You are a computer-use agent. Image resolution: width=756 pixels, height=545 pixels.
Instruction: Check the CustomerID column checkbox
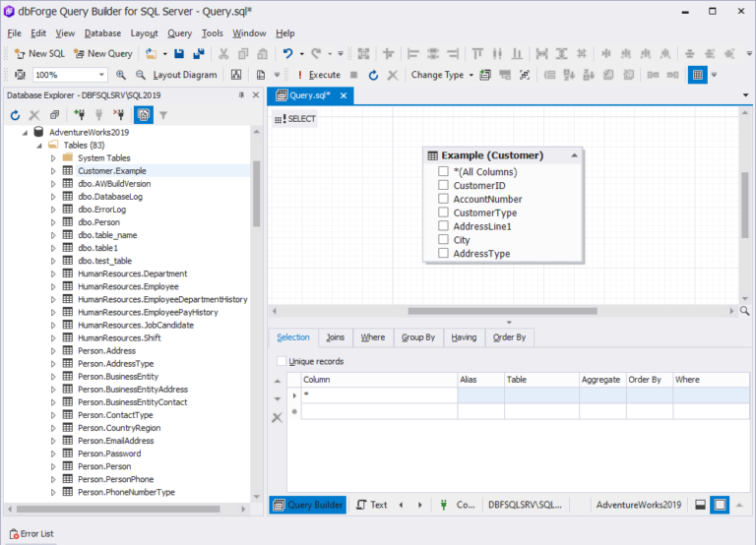point(444,185)
